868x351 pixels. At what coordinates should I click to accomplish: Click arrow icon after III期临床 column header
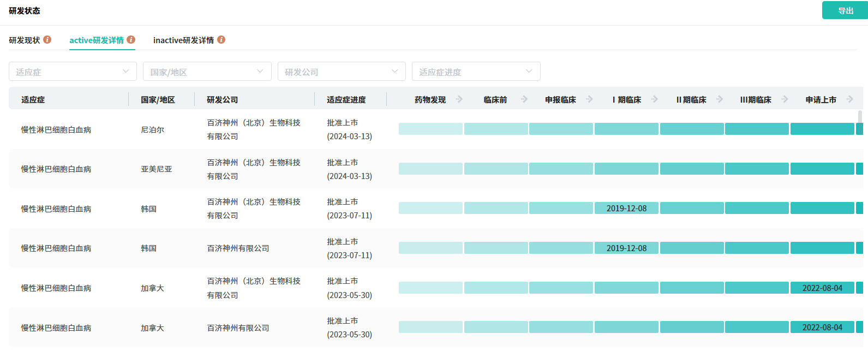785,99
